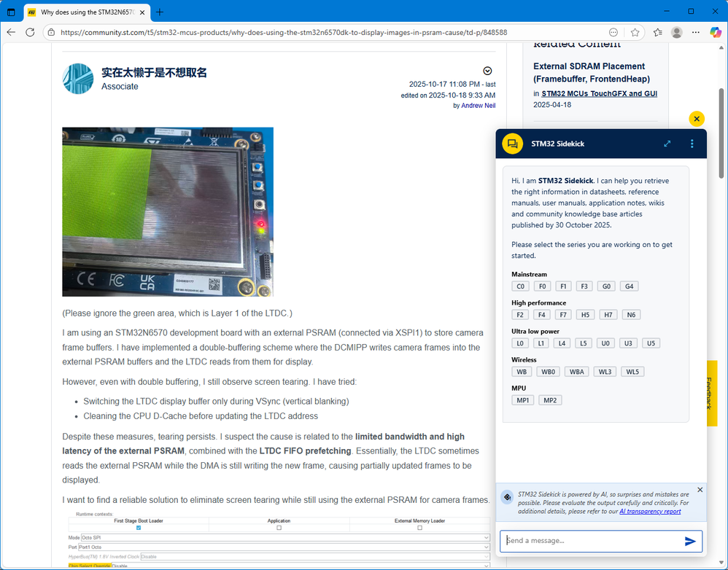This screenshot has height=570, width=728.
Task: Add this page to favorites star
Action: pos(635,33)
